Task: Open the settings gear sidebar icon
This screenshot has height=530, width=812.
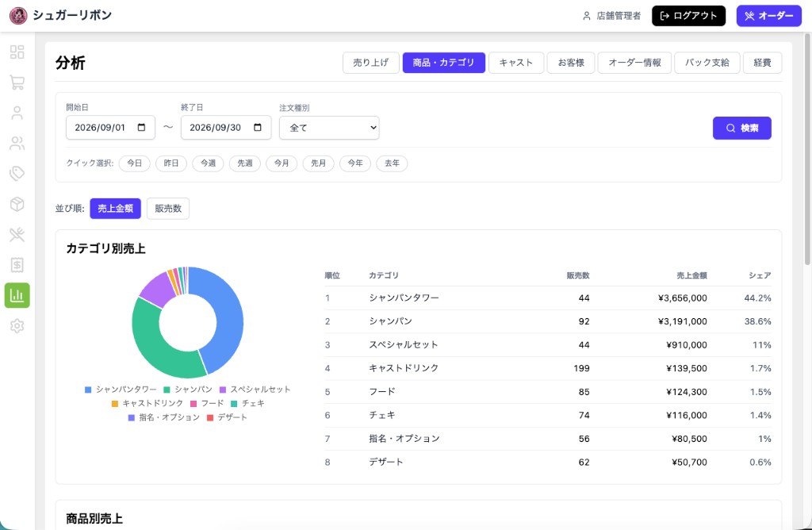Action: coord(17,326)
